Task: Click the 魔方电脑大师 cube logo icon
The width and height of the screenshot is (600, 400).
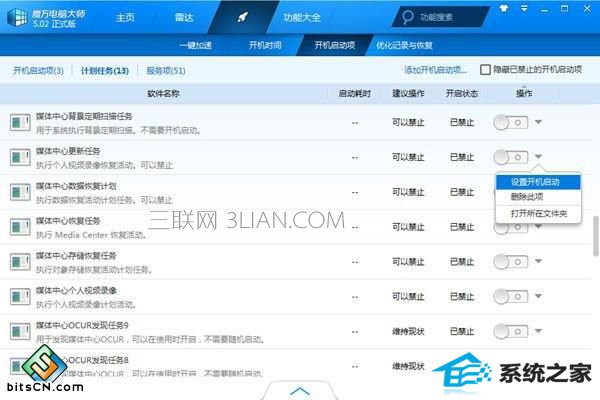Action: 17,18
